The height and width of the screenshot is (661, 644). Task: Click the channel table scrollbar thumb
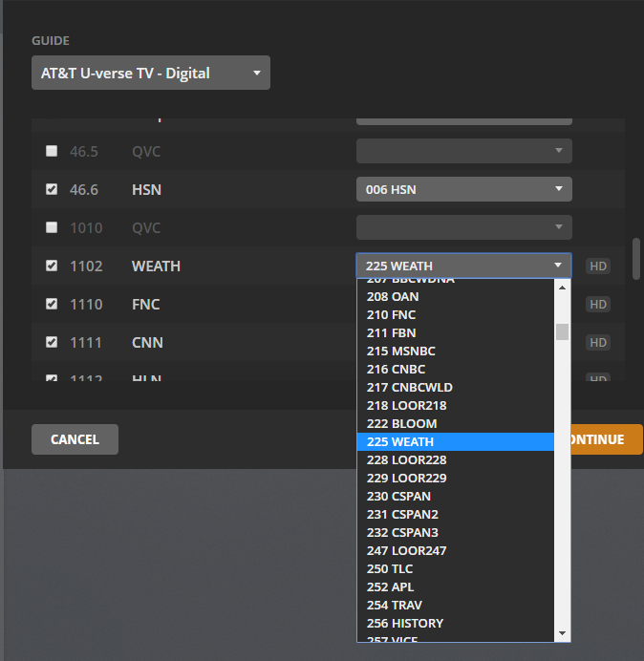636,259
